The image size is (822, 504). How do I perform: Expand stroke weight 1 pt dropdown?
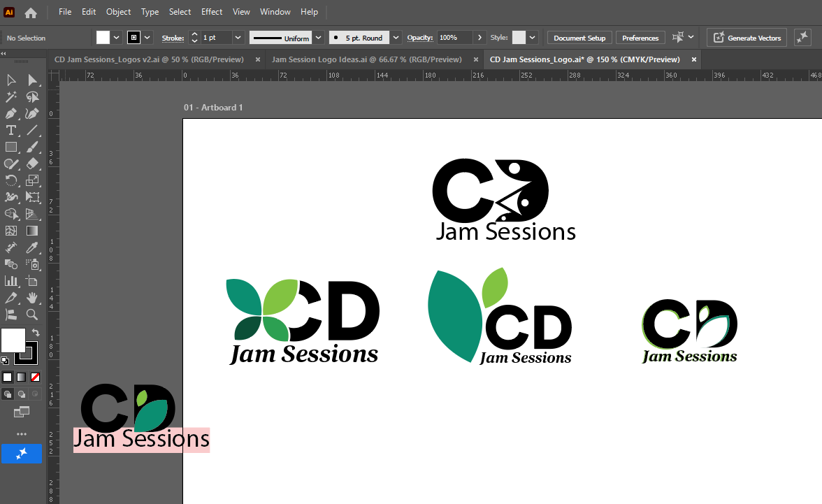pos(238,38)
